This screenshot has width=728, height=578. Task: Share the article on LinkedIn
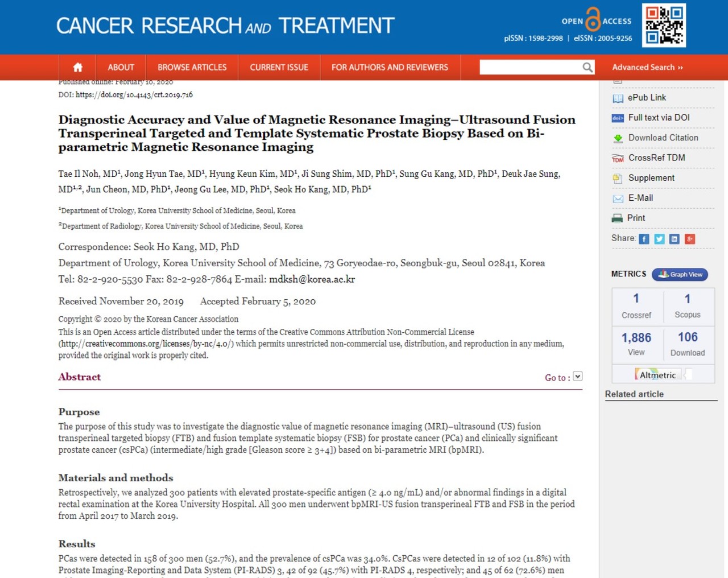[675, 239]
